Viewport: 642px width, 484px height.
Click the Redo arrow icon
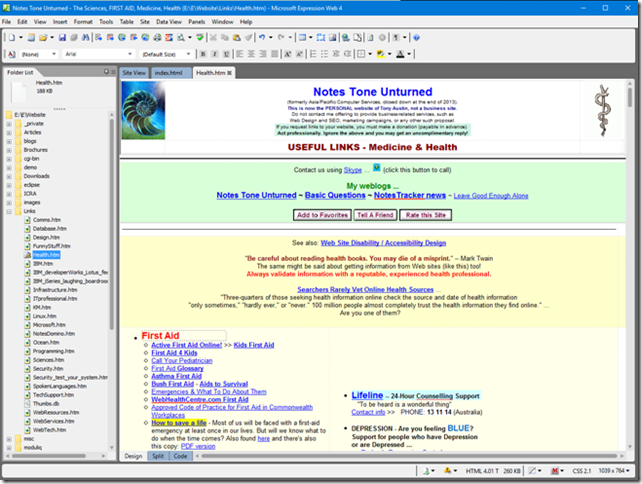tap(281, 38)
